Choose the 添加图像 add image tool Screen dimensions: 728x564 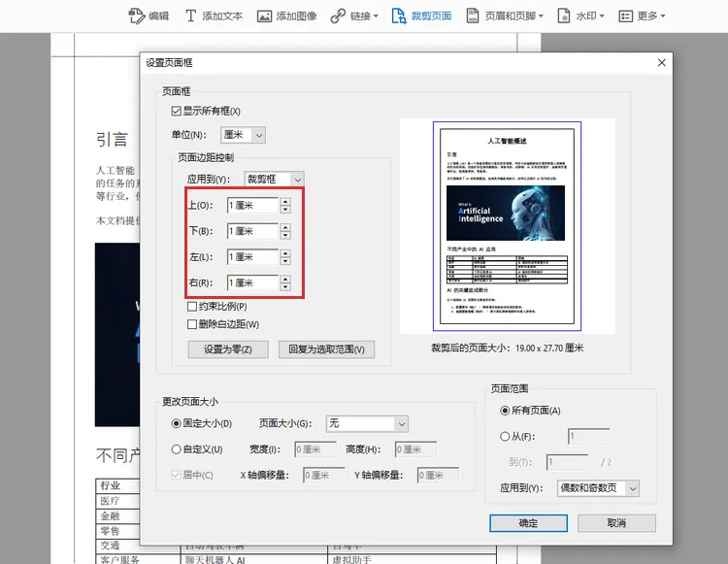(286, 17)
